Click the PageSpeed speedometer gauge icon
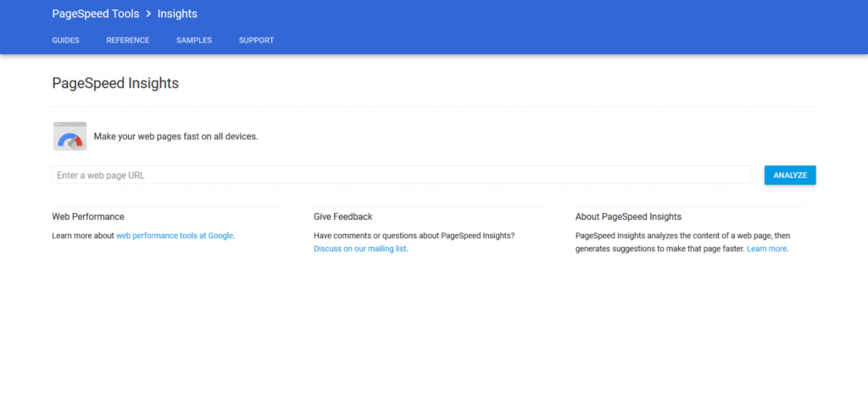Image resolution: width=868 pixels, height=419 pixels. click(x=70, y=137)
